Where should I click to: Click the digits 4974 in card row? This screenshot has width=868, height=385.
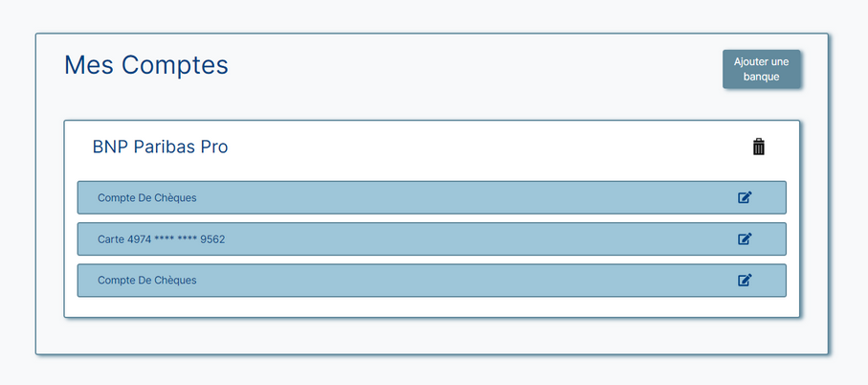click(x=140, y=239)
